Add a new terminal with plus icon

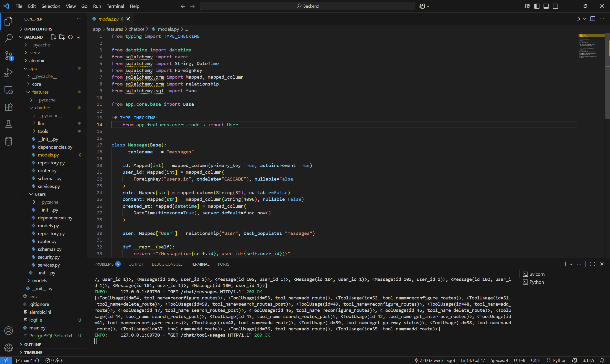[x=565, y=264]
